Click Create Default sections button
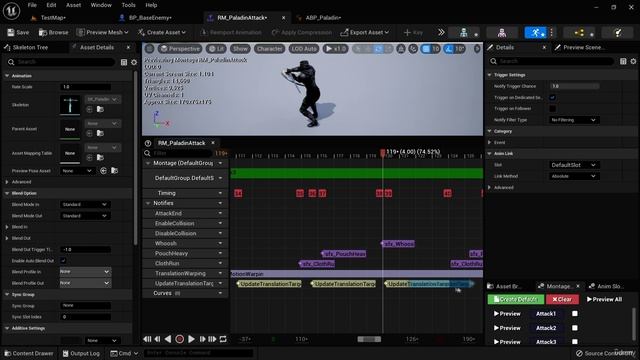Viewport: 640px width, 360px height. click(x=516, y=299)
